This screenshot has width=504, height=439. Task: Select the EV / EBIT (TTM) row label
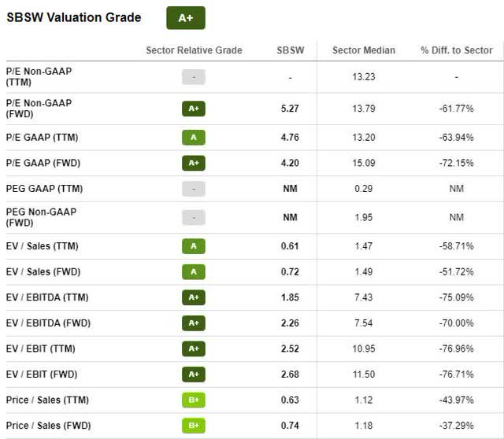click(x=40, y=349)
